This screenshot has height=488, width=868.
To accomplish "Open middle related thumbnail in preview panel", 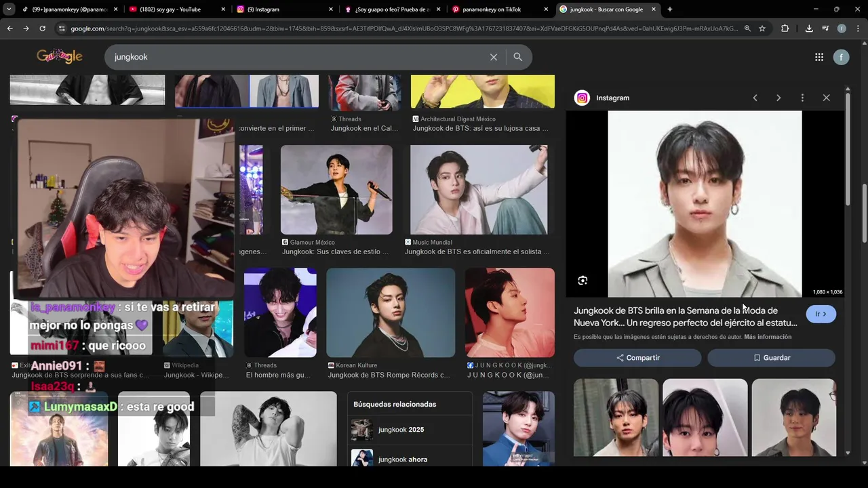I will 705,418.
